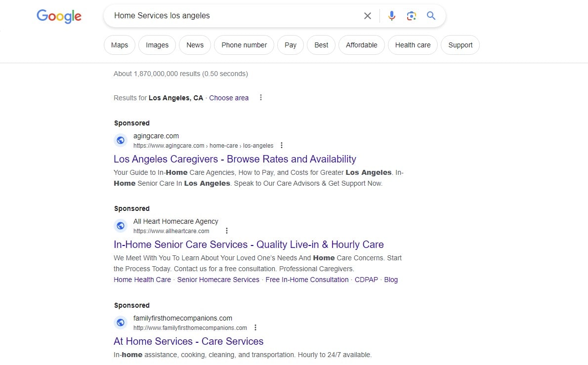Click the magnifying glass search icon
588x365 pixels.
(430, 15)
